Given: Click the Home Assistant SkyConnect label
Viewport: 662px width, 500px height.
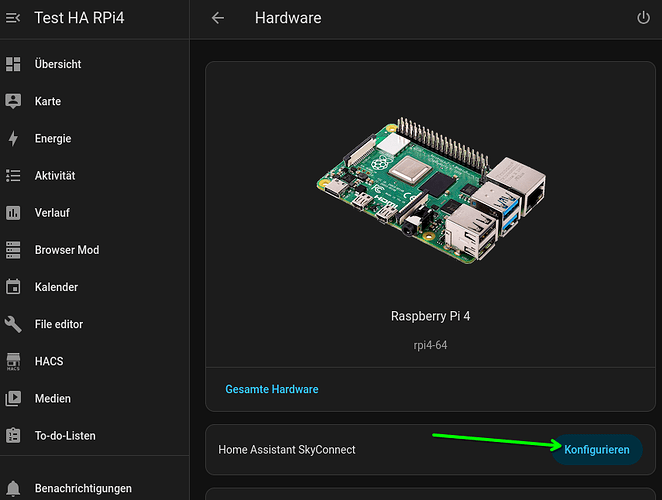Looking at the screenshot, I should (287, 450).
